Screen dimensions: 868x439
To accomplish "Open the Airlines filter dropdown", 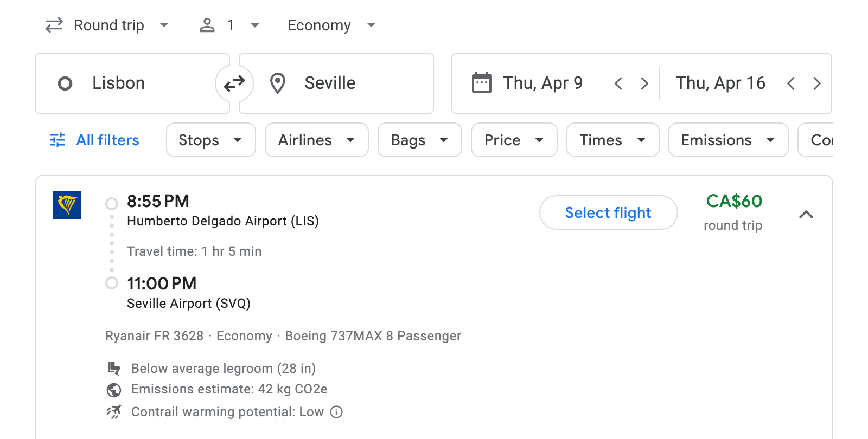I will tap(316, 140).
